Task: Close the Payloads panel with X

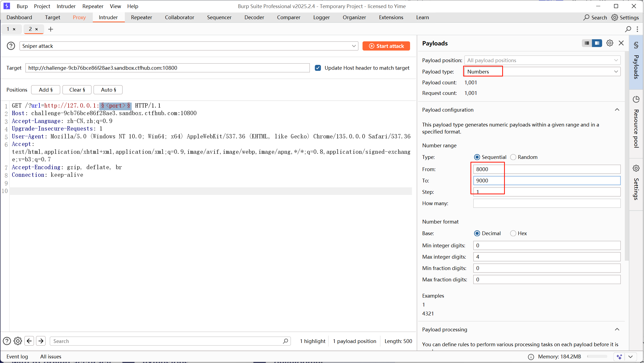Action: click(621, 43)
